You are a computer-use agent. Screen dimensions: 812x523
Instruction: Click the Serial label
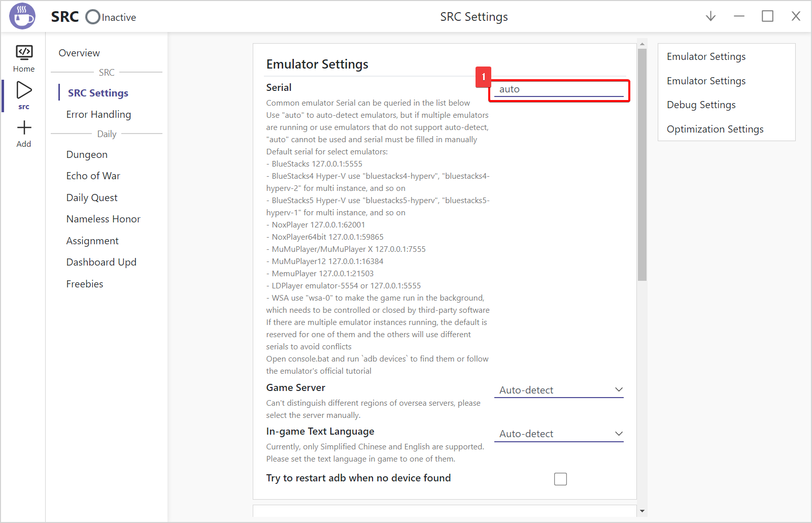(x=279, y=87)
